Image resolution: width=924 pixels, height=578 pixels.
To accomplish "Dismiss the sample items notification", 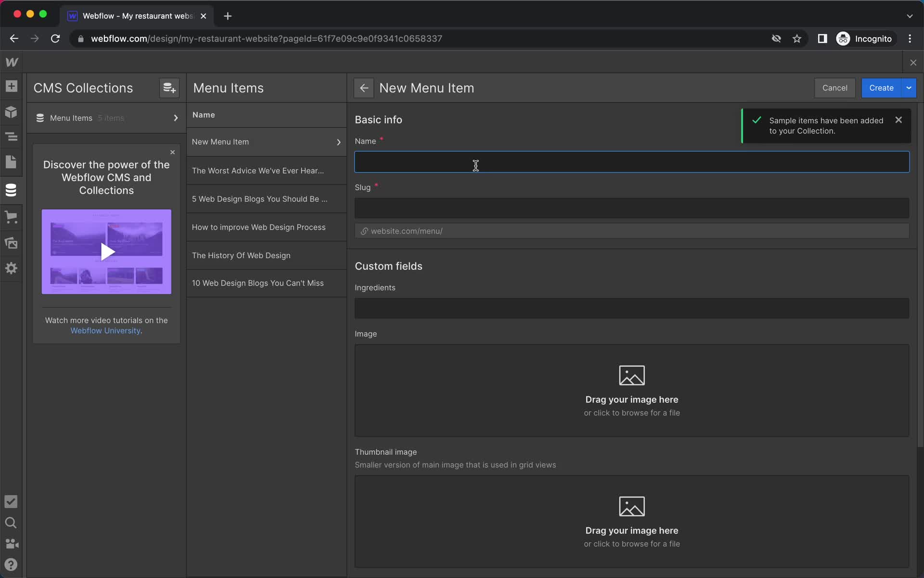I will pos(898,120).
